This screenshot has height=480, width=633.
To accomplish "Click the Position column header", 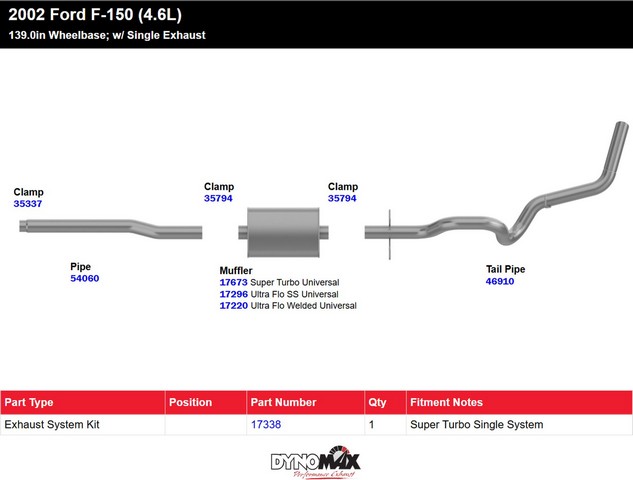I will [x=191, y=402].
